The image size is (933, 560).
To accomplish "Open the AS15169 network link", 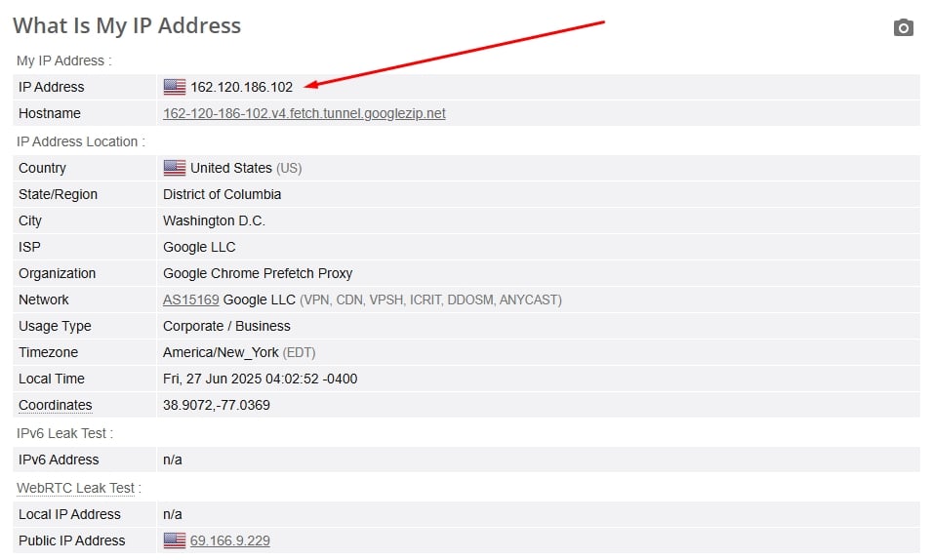I will pos(191,300).
